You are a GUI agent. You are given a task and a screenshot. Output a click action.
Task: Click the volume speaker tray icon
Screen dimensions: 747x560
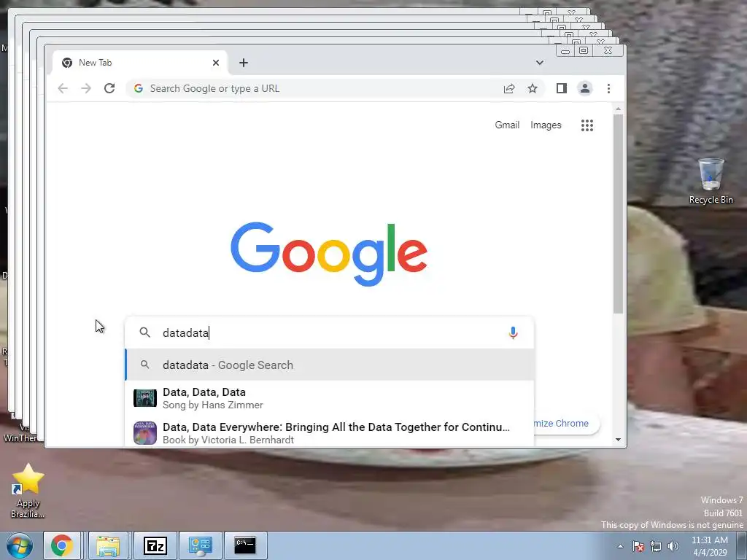coord(673,546)
